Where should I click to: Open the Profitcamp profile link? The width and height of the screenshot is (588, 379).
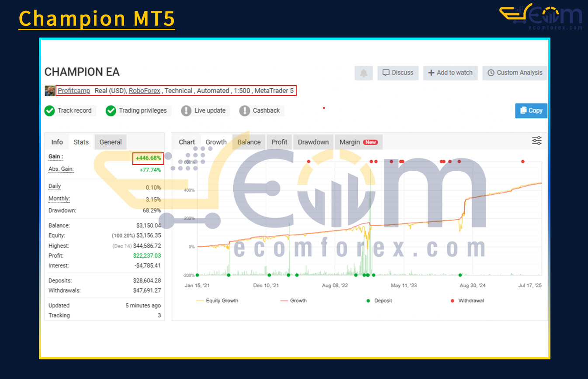(74, 91)
